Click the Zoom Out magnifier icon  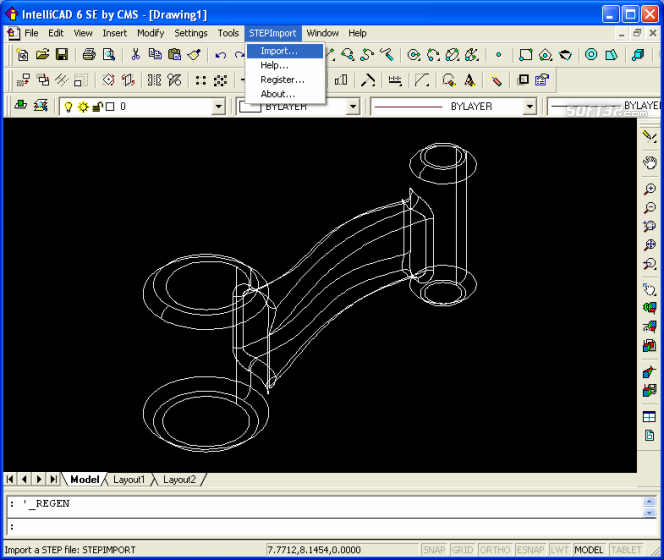(649, 208)
